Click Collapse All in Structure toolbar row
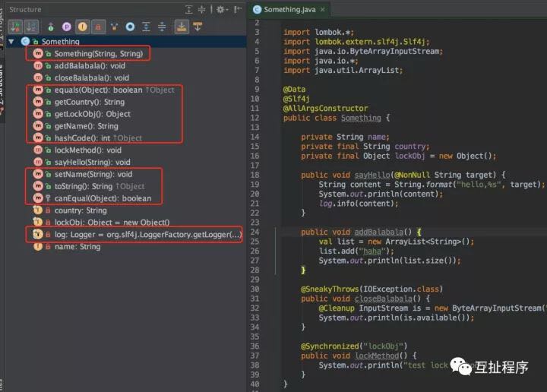 [162, 27]
